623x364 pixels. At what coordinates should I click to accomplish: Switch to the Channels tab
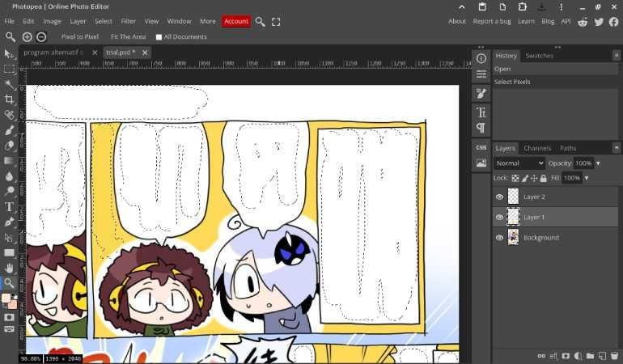pyautogui.click(x=536, y=148)
